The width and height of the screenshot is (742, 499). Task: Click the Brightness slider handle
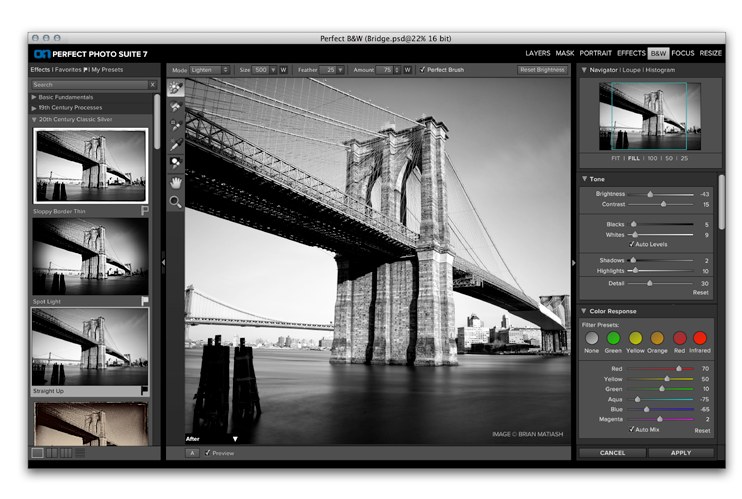pos(650,194)
